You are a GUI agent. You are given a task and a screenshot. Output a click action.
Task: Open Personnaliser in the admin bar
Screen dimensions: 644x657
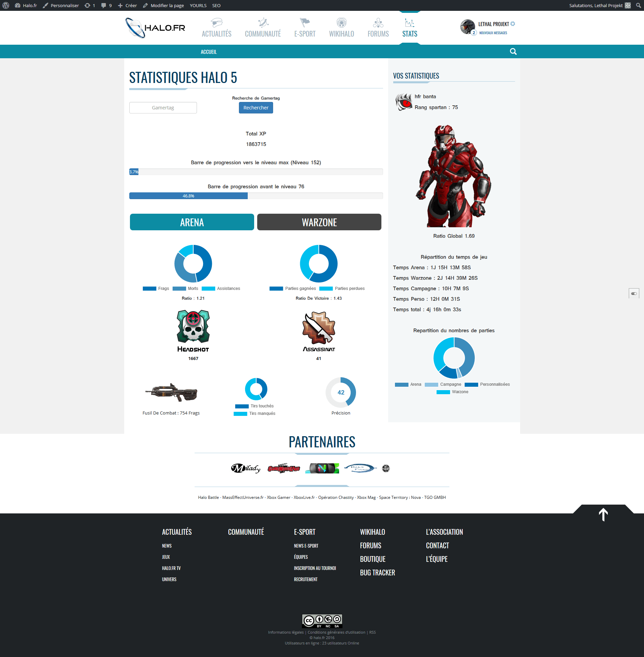tap(61, 5)
